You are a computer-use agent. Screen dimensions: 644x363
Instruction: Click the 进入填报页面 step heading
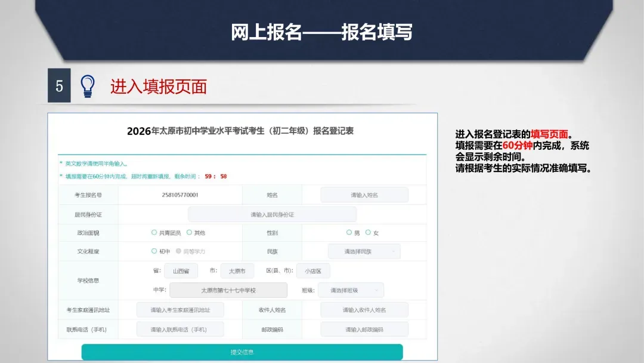[159, 87]
